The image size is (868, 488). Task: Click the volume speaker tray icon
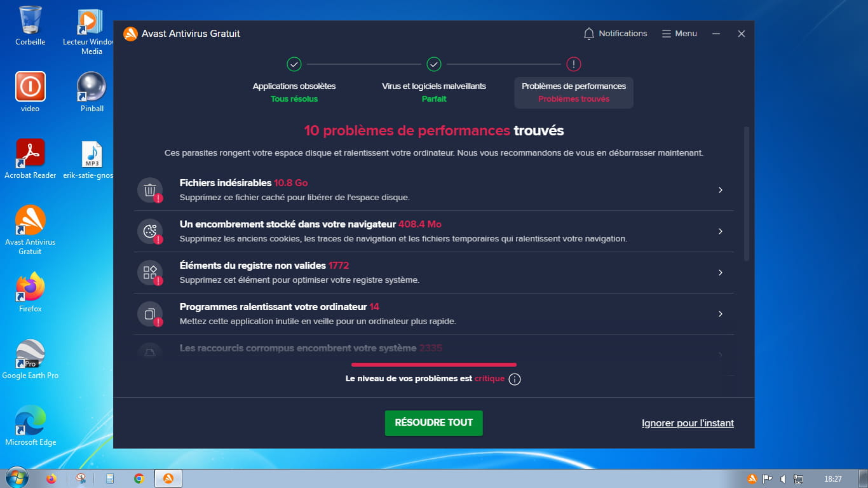(x=783, y=478)
